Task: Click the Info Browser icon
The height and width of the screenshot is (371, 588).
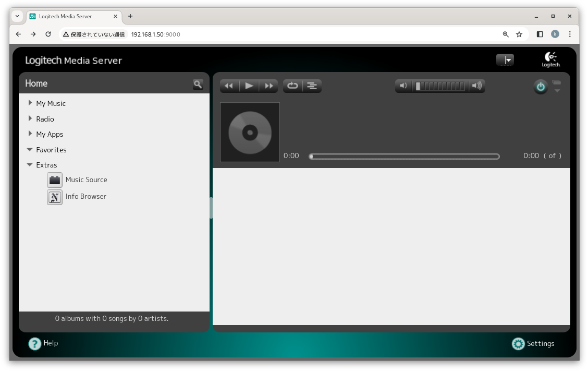Action: 55,197
